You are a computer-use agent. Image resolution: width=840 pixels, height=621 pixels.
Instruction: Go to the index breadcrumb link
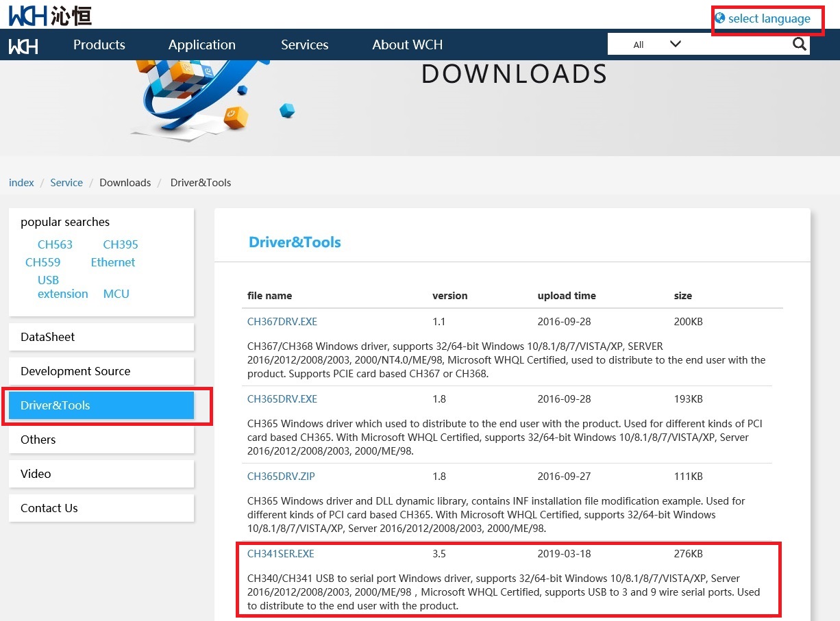(x=21, y=183)
